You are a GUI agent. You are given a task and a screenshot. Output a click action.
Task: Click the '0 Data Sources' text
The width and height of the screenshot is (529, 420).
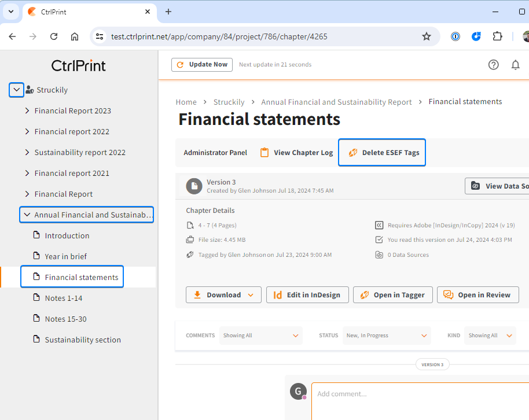pyautogui.click(x=408, y=255)
